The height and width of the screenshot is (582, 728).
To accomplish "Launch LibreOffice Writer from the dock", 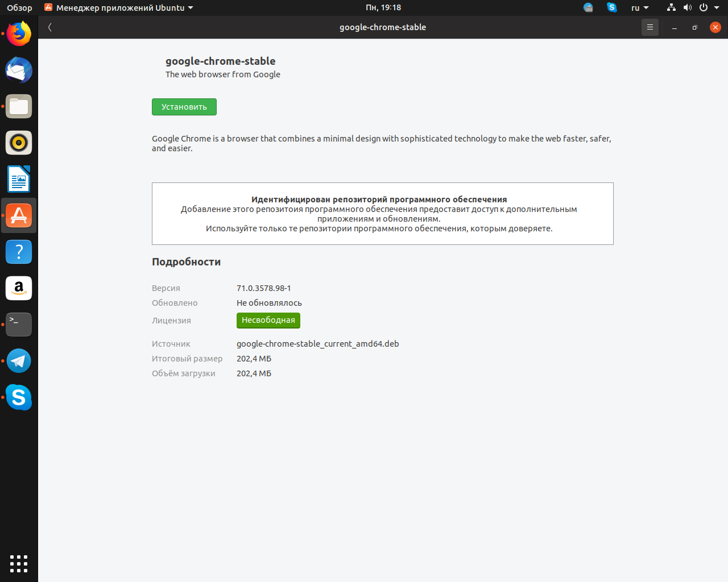I will click(19, 179).
